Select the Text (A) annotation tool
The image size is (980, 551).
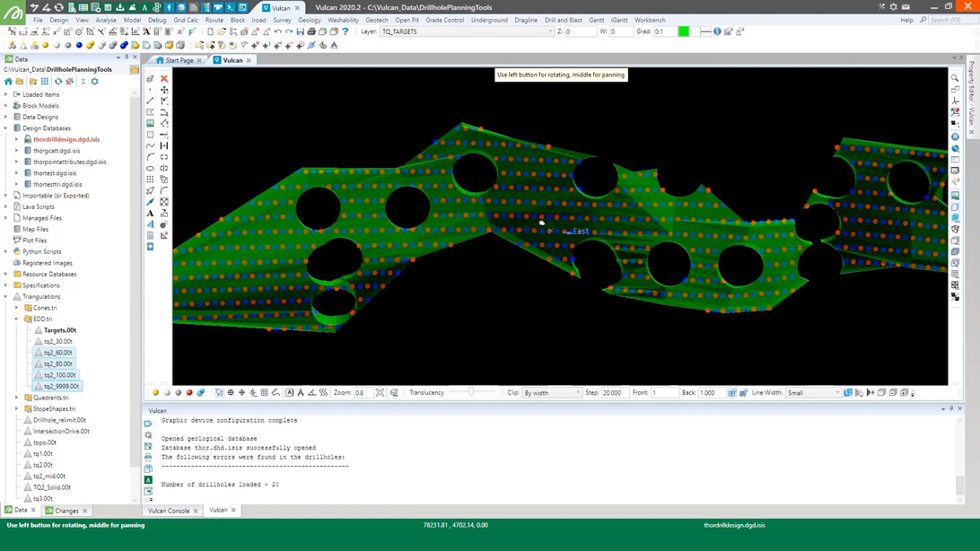point(150,212)
